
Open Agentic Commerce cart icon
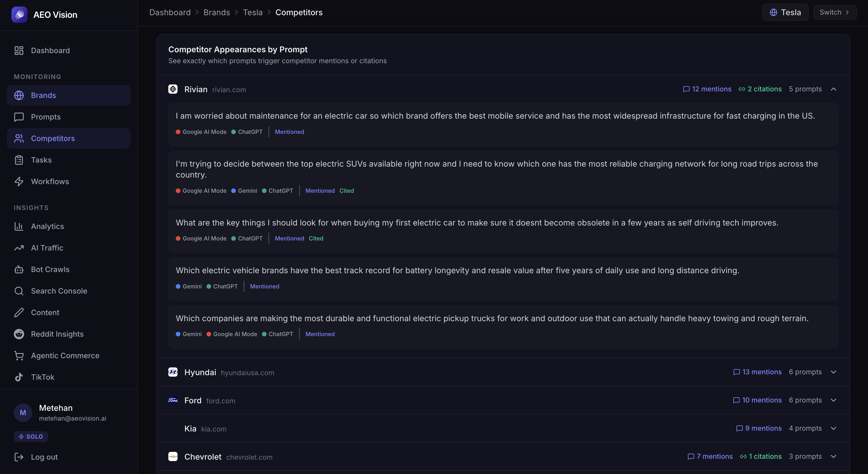click(x=19, y=355)
